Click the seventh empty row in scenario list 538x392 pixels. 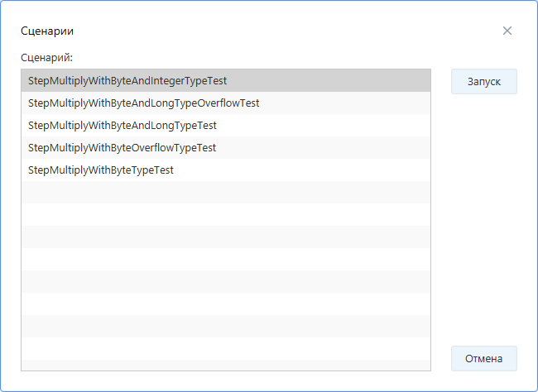coord(225,327)
